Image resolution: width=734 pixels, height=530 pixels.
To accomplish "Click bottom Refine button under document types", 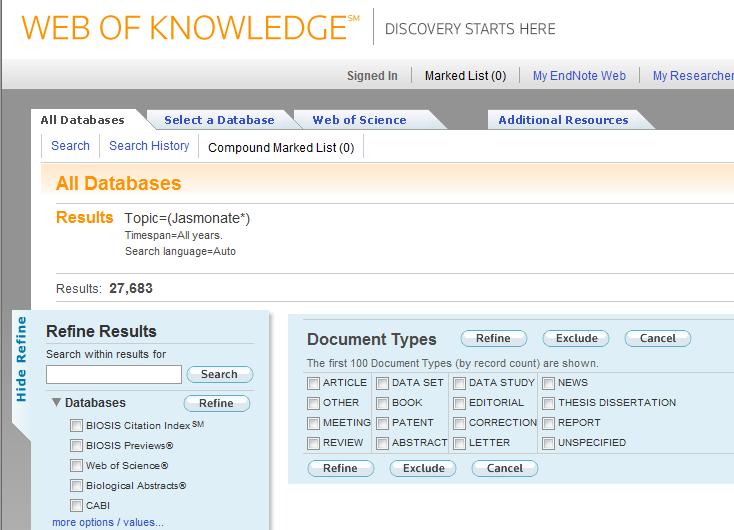I will point(340,468).
